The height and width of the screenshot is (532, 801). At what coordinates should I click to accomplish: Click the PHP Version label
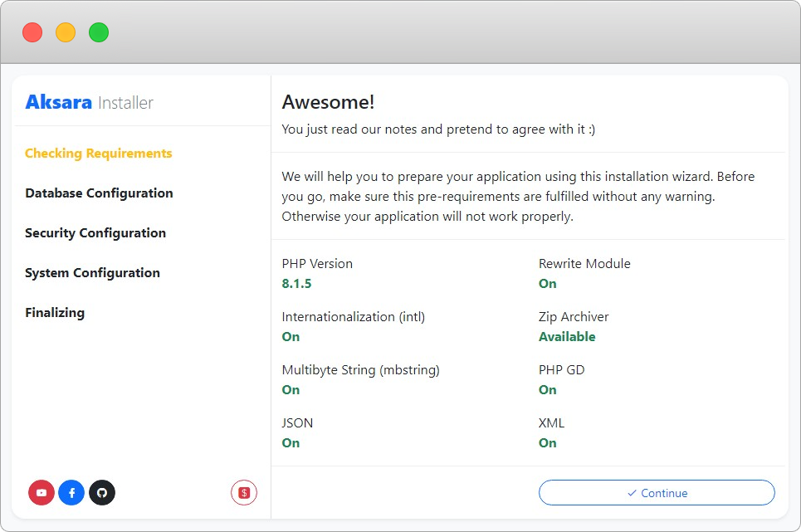pos(317,263)
